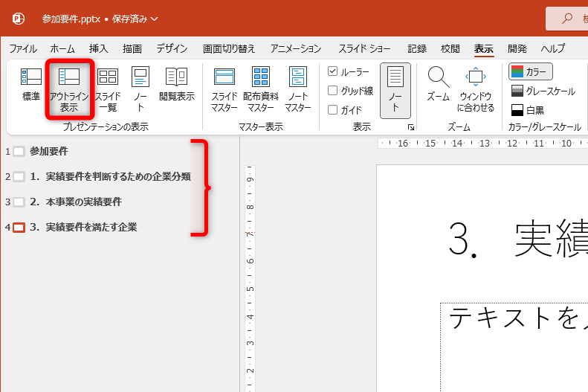
Task: Select slide 3 icon in outline pane
Action: (x=19, y=202)
